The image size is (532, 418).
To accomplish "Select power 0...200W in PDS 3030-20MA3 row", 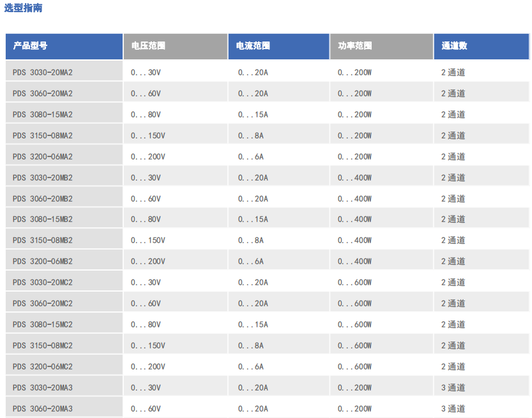I will point(354,387).
